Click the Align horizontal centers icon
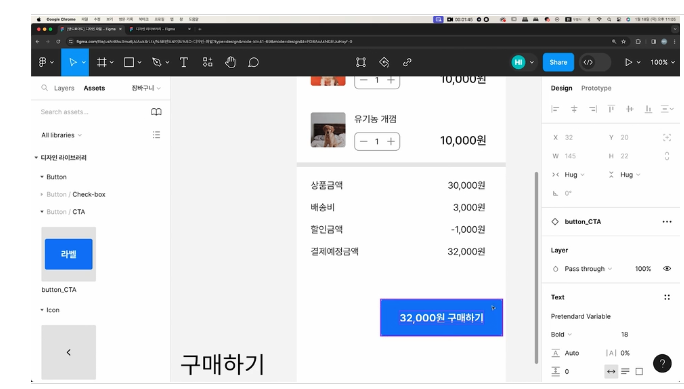Screen dimensions: 684x389 [x=574, y=109]
